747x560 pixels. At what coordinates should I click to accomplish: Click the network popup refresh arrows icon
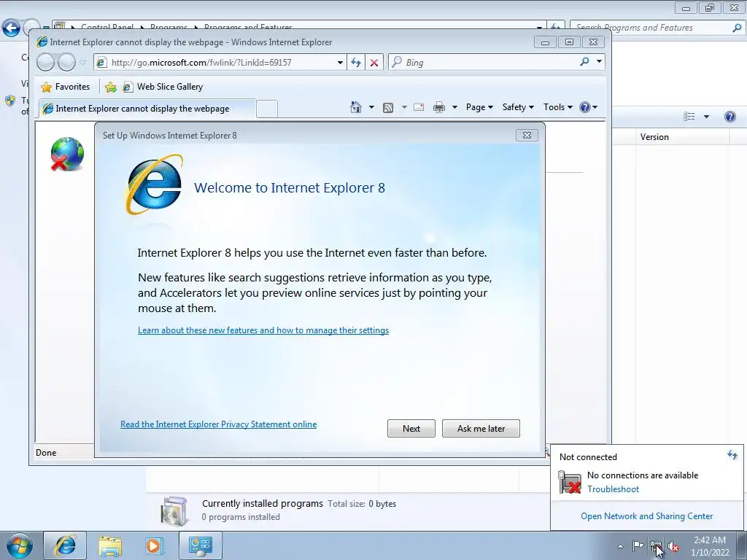tap(732, 455)
